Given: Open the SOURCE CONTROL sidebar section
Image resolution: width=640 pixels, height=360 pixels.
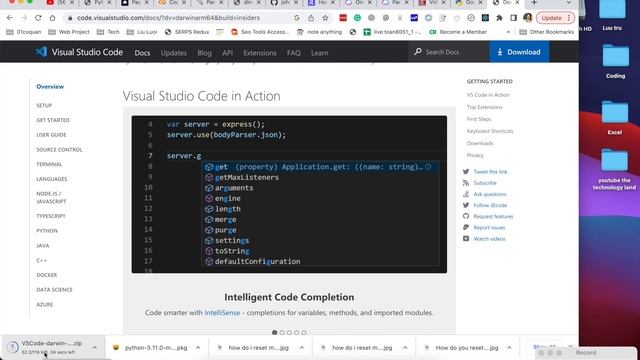Looking at the screenshot, I should (x=59, y=149).
